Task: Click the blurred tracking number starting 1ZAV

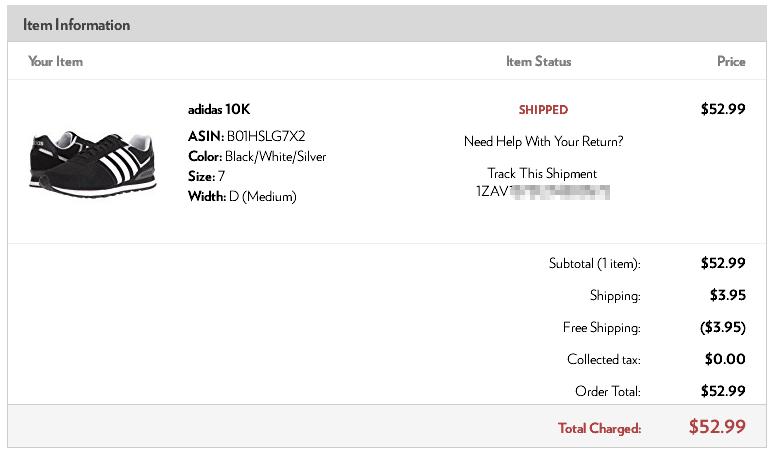Action: pyautogui.click(x=543, y=191)
